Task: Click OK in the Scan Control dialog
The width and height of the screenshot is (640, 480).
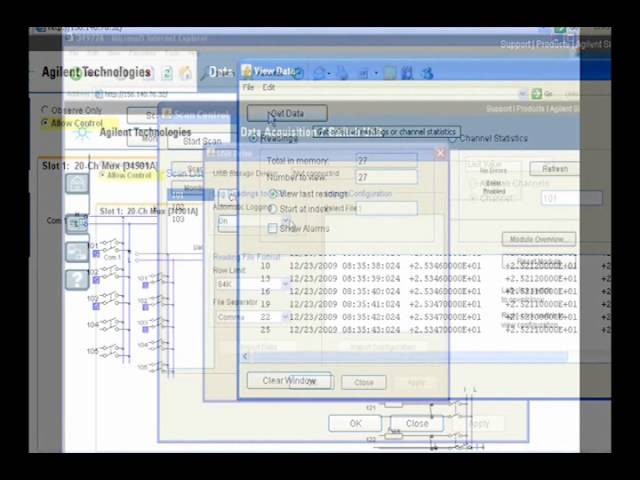Action: pyautogui.click(x=355, y=423)
